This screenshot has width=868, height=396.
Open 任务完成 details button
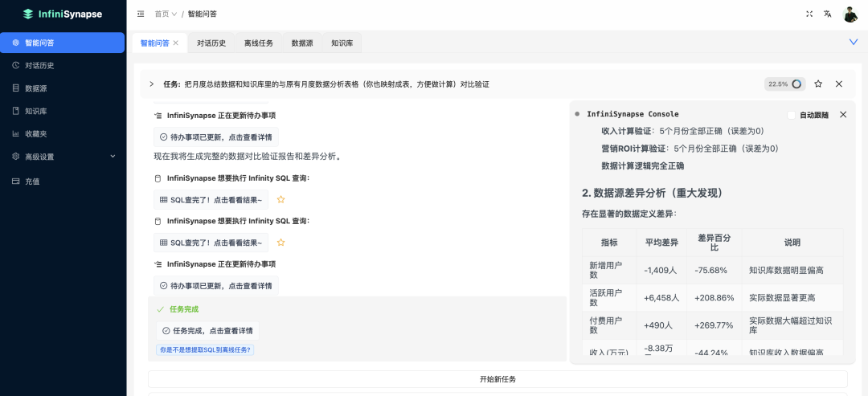207,331
